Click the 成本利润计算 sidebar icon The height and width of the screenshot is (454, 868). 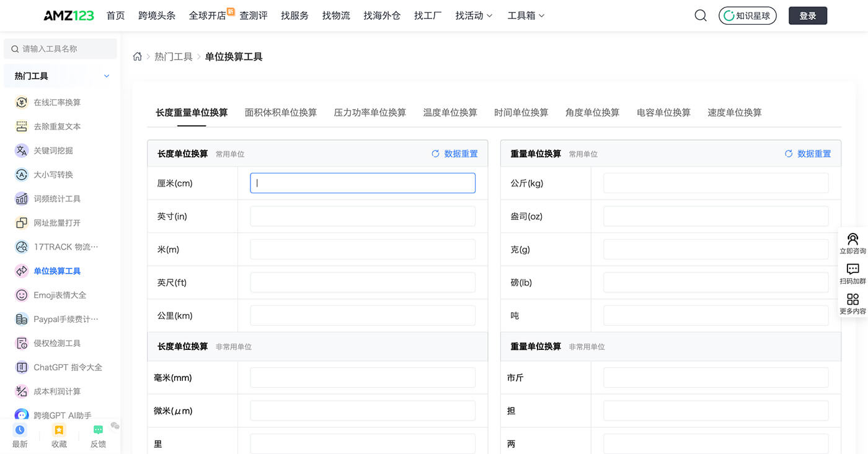[22, 391]
